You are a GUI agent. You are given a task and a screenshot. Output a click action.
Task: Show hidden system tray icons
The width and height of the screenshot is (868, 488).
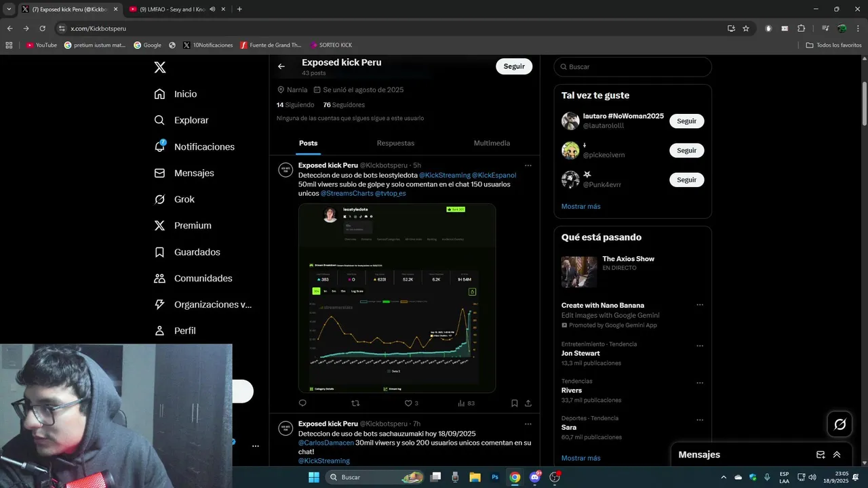tap(724, 477)
